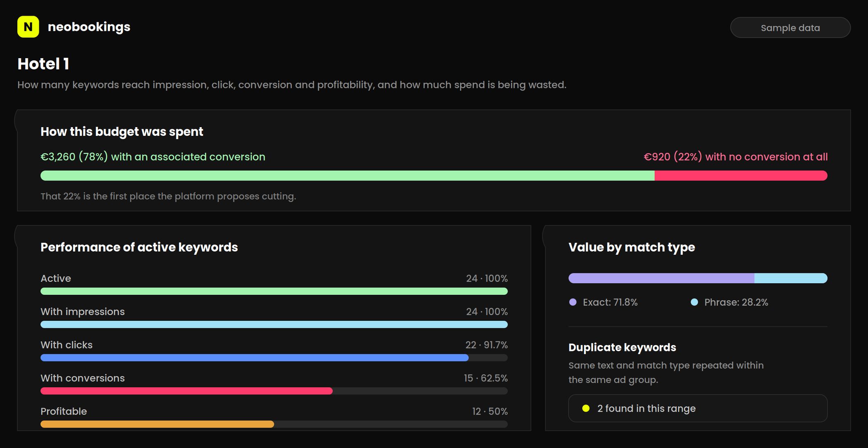Select the blue Phrase match type bar segment
Viewport: 868px width, 448px height.
point(791,278)
